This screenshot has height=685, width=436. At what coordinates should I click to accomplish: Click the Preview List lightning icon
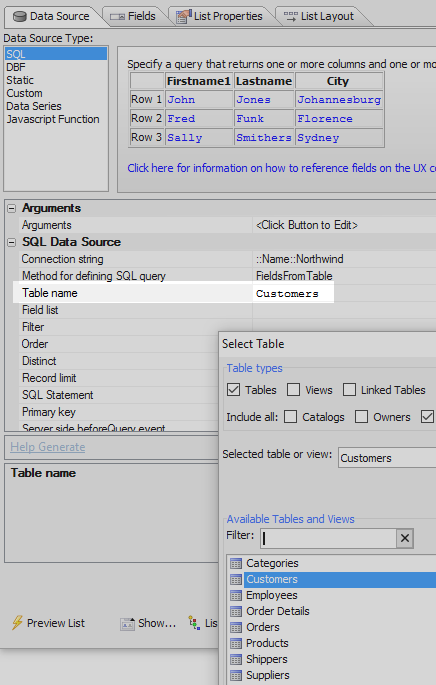(17, 623)
